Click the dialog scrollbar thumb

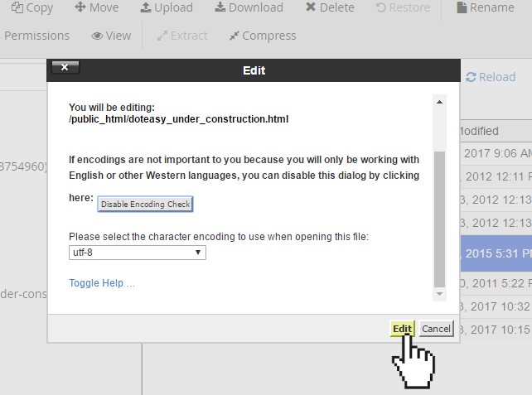pyautogui.click(x=439, y=219)
